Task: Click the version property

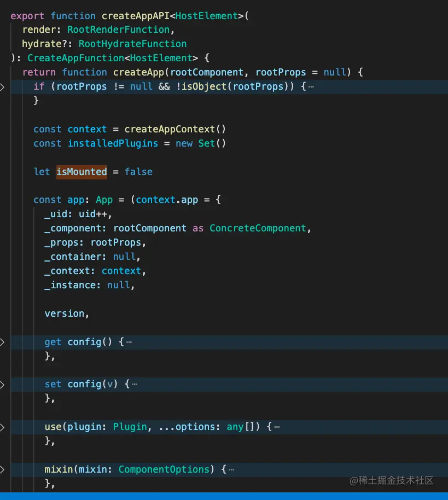Action: pyautogui.click(x=65, y=313)
